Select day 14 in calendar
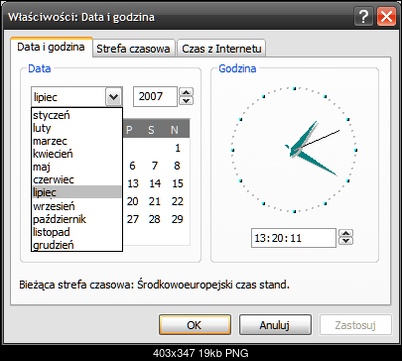Image resolution: width=402 pixels, height=361 pixels. (x=155, y=183)
